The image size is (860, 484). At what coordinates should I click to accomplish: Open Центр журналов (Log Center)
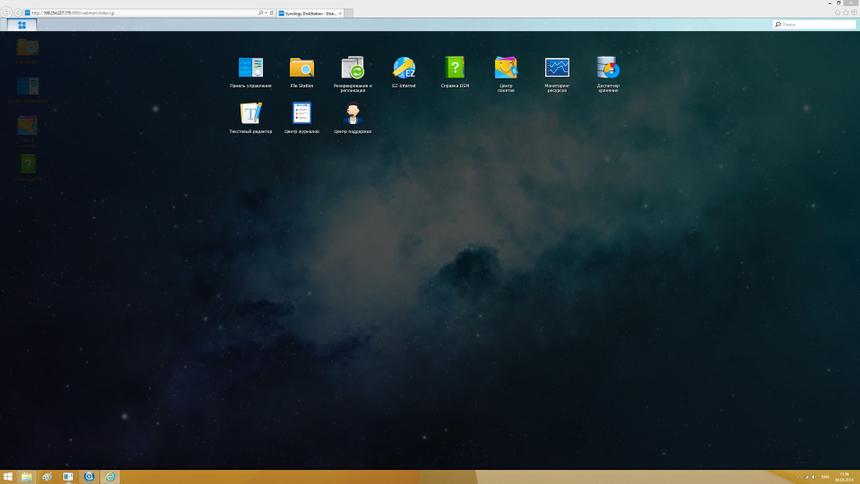tap(301, 114)
